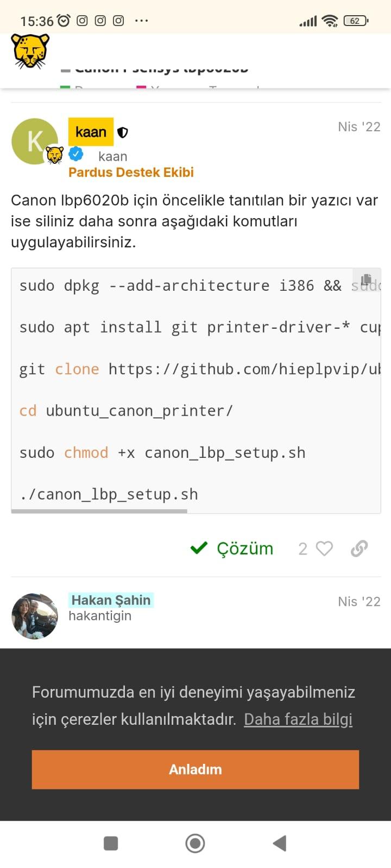This screenshot has width=391, height=868.
Task: Accept cookies with Anladım button
Action: (x=195, y=769)
